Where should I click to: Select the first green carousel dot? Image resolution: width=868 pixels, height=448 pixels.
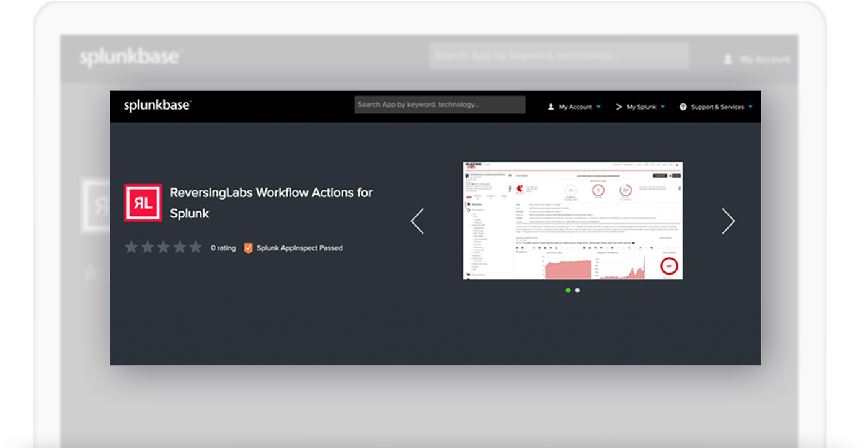[x=568, y=290]
